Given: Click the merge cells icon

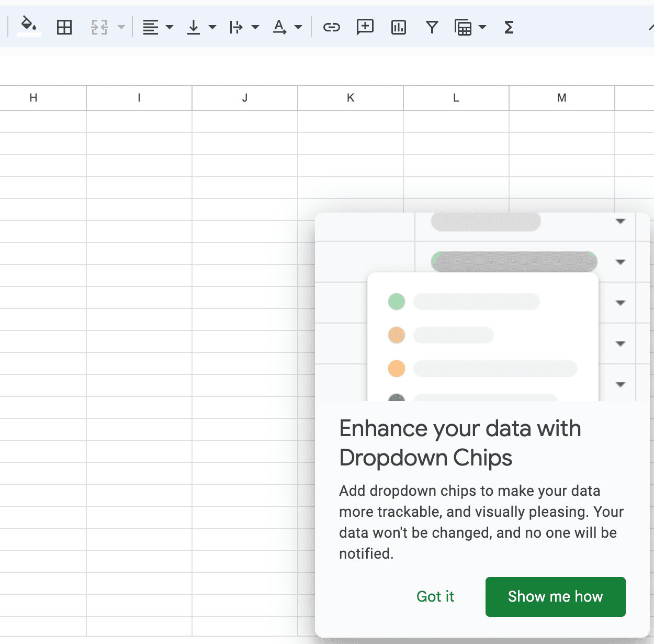Looking at the screenshot, I should coord(100,27).
